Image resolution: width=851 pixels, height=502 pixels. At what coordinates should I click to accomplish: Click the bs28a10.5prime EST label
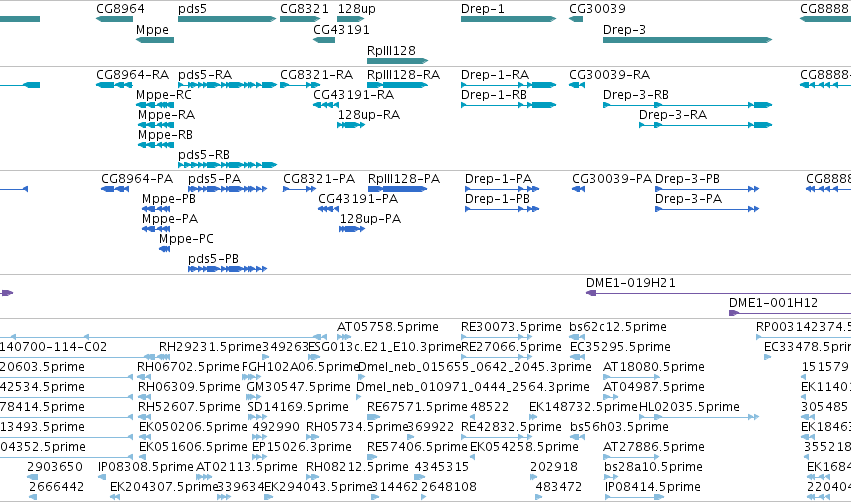[653, 467]
